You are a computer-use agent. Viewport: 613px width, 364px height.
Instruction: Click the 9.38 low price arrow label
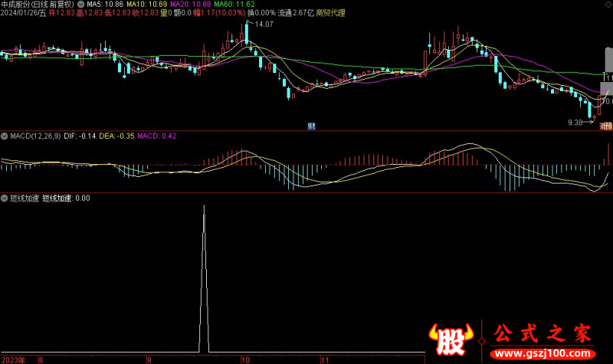tap(575, 122)
